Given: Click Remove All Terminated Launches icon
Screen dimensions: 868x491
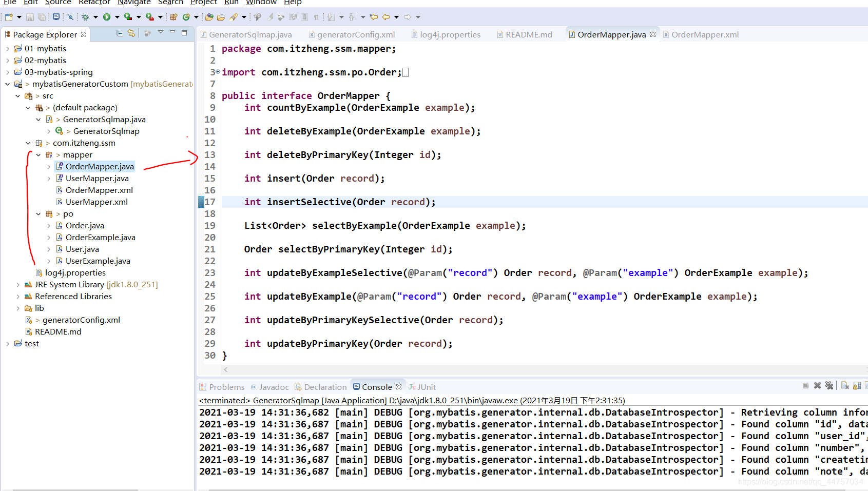Looking at the screenshot, I should click(x=829, y=385).
